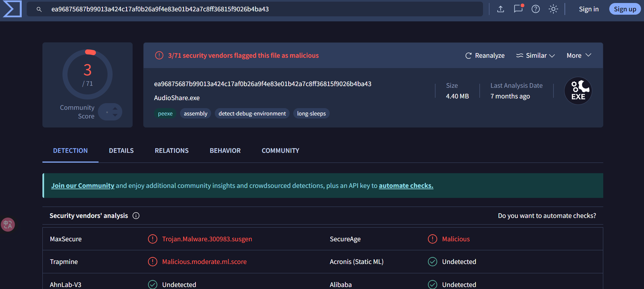
Task: Switch to the Details tab
Action: coord(121,151)
